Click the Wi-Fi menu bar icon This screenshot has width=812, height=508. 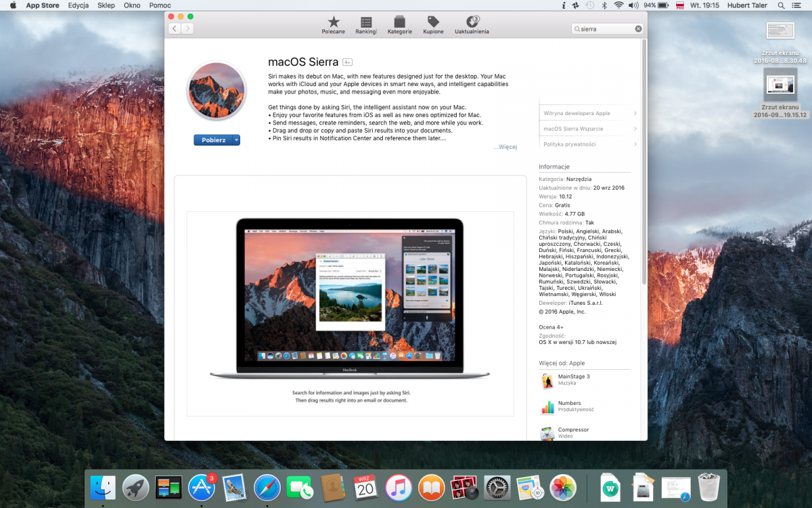point(618,5)
